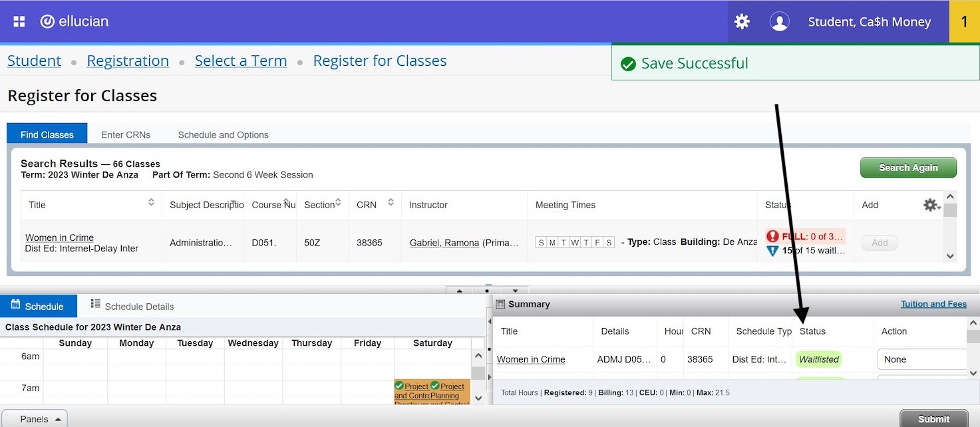Open the Tuition and Fees link
Viewport: 980px width, 427px height.
933,304
